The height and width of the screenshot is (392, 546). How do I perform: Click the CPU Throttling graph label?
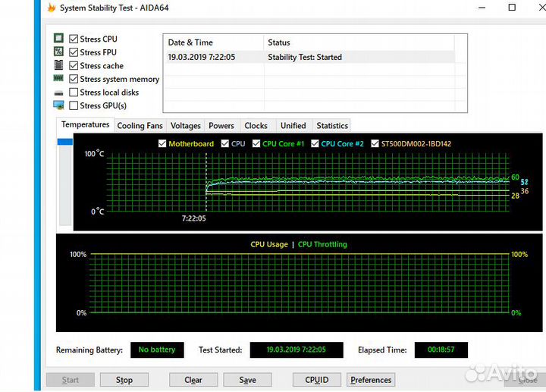click(322, 244)
